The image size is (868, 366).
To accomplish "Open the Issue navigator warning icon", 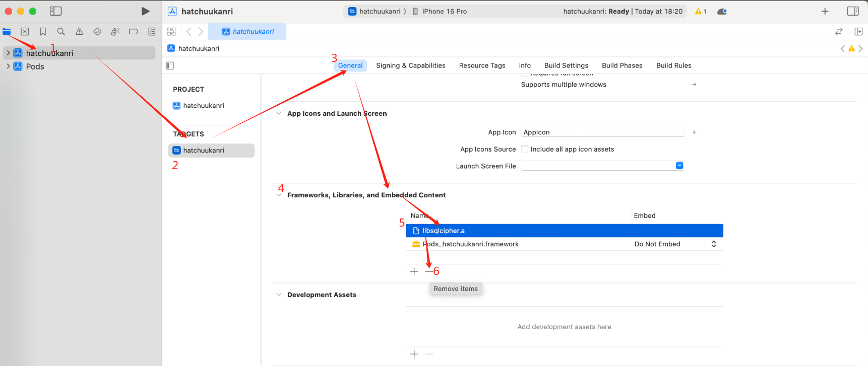I will pyautogui.click(x=79, y=32).
